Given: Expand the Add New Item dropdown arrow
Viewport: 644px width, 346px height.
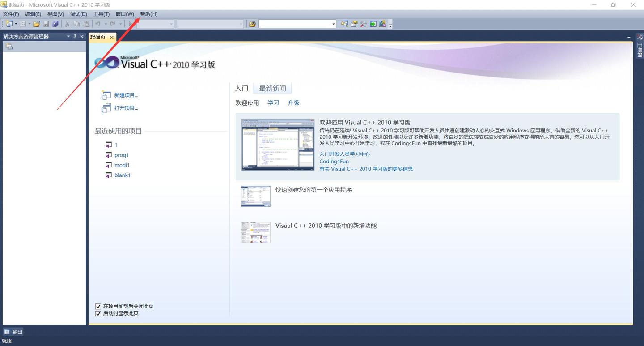Looking at the screenshot, I should pyautogui.click(x=30, y=24).
